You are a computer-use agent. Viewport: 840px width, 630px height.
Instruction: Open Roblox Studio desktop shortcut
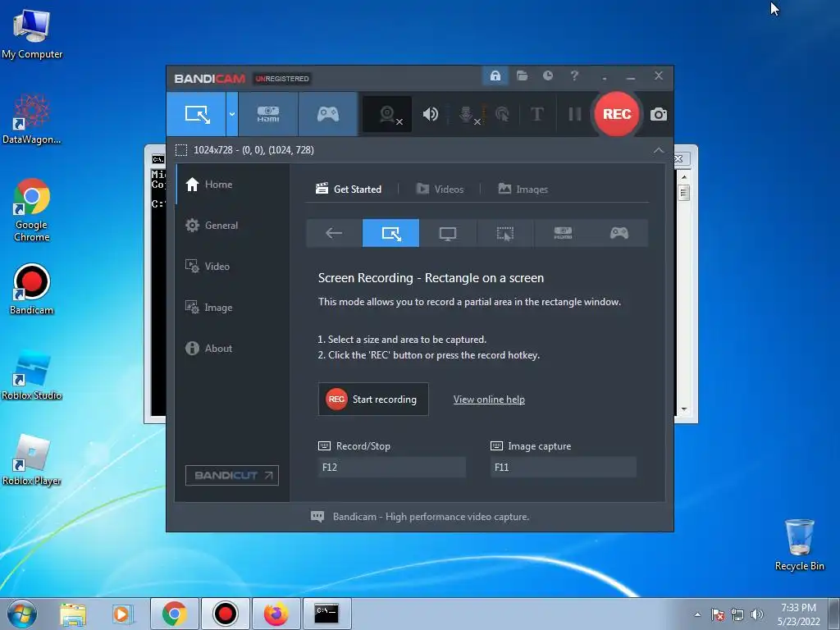[x=32, y=375]
